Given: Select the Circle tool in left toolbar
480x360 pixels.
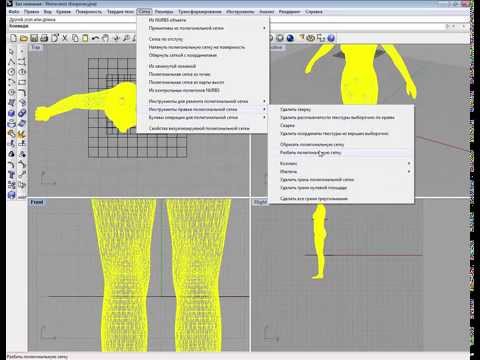Looking at the screenshot, I should click(x=12, y=72).
